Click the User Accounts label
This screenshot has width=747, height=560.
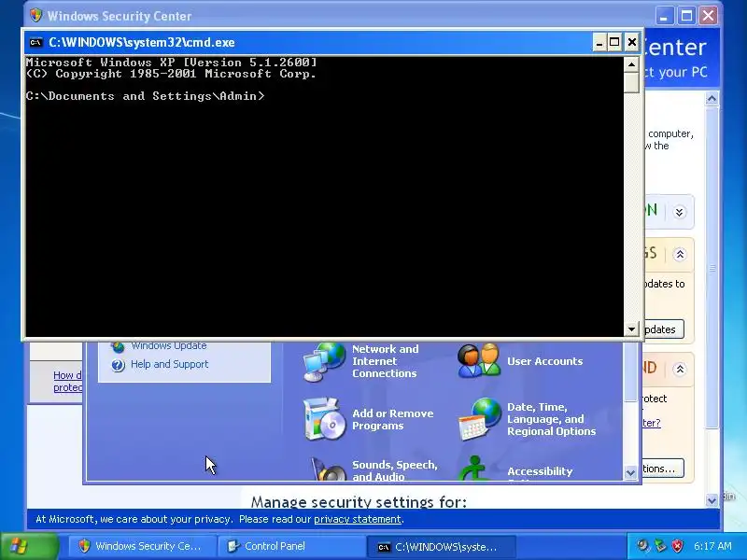tap(544, 361)
